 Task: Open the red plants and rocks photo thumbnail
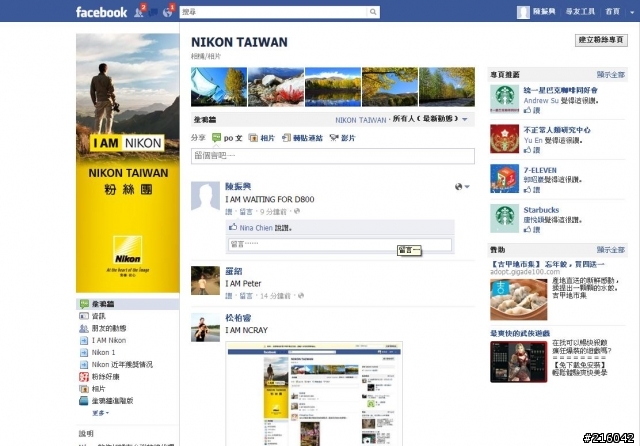(276, 87)
